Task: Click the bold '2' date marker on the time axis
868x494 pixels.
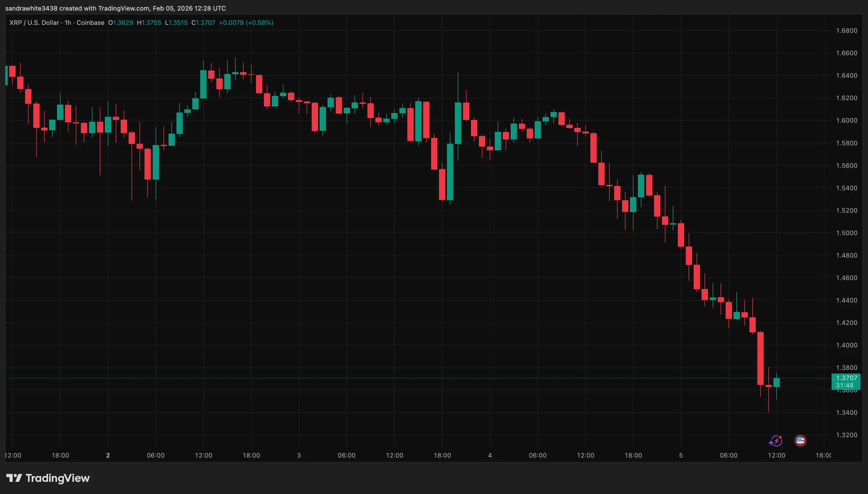Action: tap(108, 455)
